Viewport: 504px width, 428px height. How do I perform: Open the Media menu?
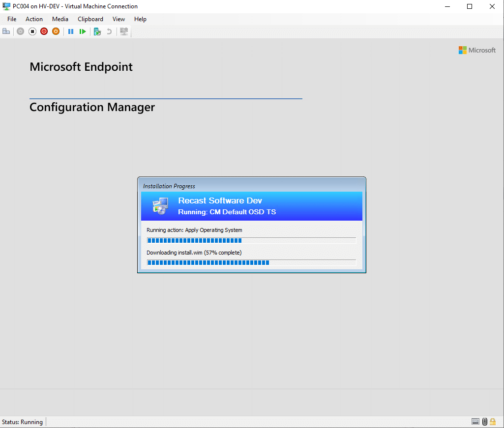[60, 19]
